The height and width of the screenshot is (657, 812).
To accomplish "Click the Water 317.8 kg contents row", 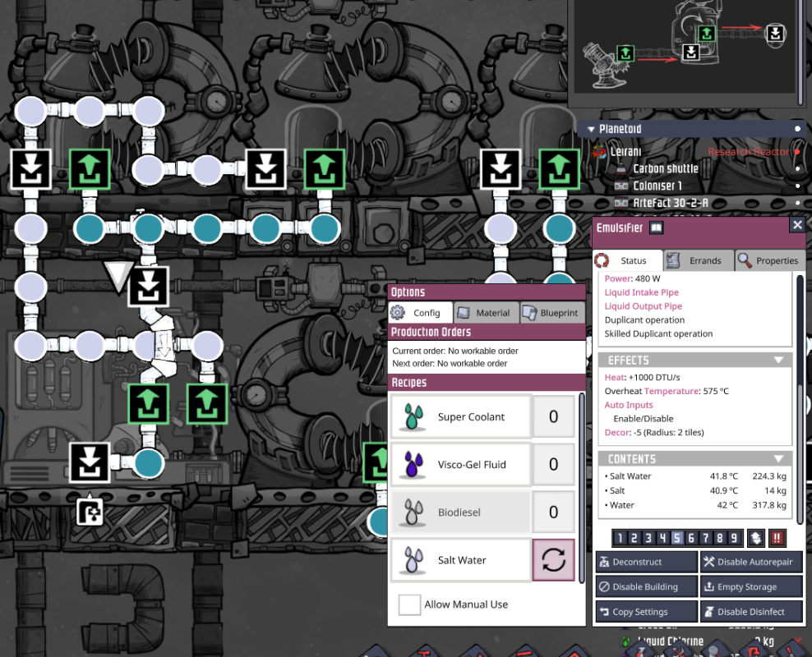I will pyautogui.click(x=695, y=505).
